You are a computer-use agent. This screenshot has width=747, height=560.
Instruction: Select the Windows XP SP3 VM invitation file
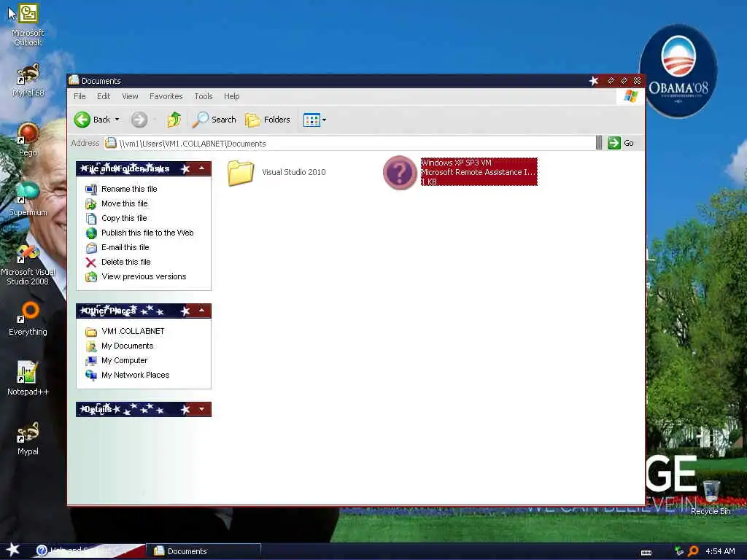[460, 172]
